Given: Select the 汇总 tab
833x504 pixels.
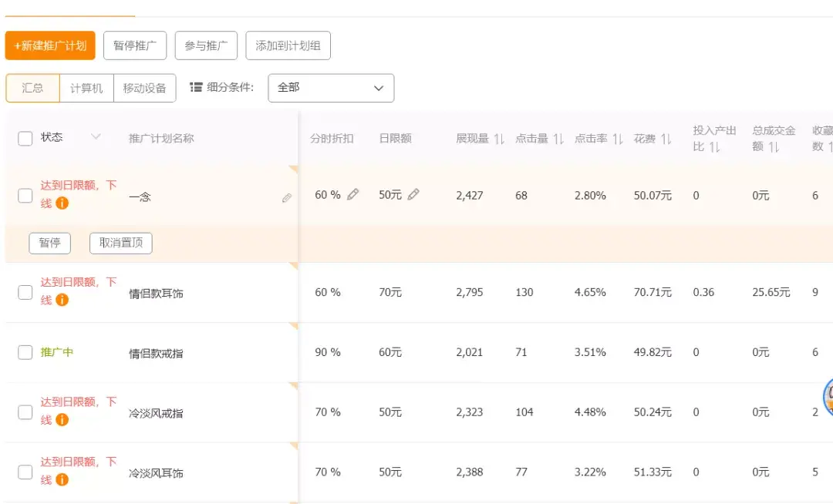Looking at the screenshot, I should pos(32,88).
